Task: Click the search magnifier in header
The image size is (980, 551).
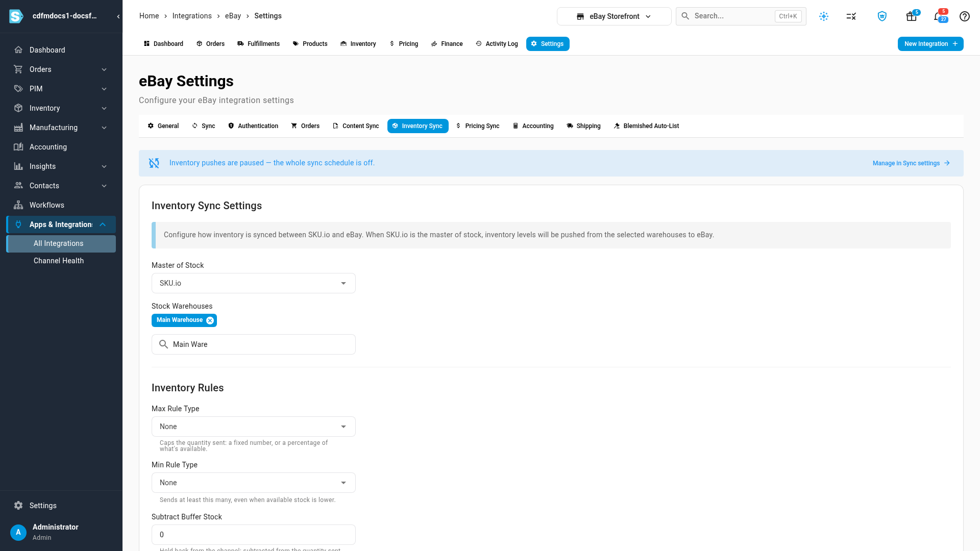Action: 685,16
